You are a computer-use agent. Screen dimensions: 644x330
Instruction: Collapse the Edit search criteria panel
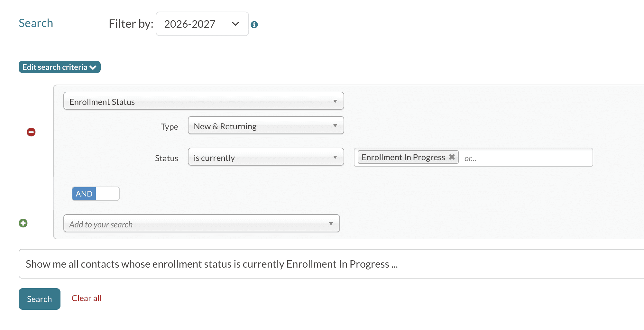[x=60, y=67]
